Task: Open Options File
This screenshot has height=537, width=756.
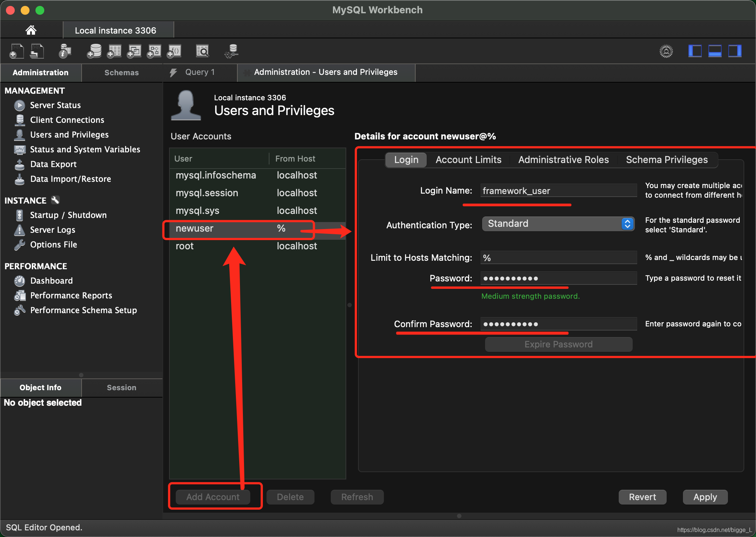Action: (x=54, y=245)
